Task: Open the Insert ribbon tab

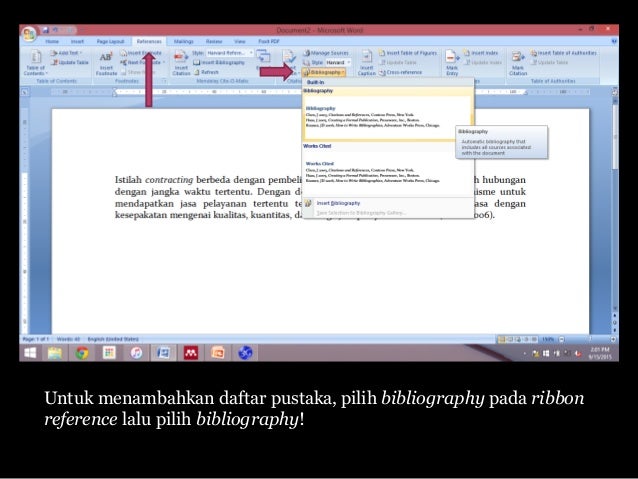Action: [x=77, y=42]
